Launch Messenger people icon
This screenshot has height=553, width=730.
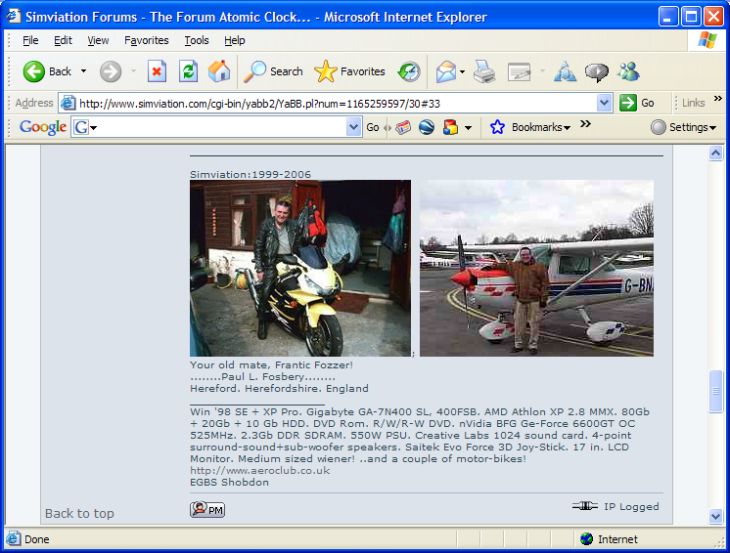coord(628,72)
